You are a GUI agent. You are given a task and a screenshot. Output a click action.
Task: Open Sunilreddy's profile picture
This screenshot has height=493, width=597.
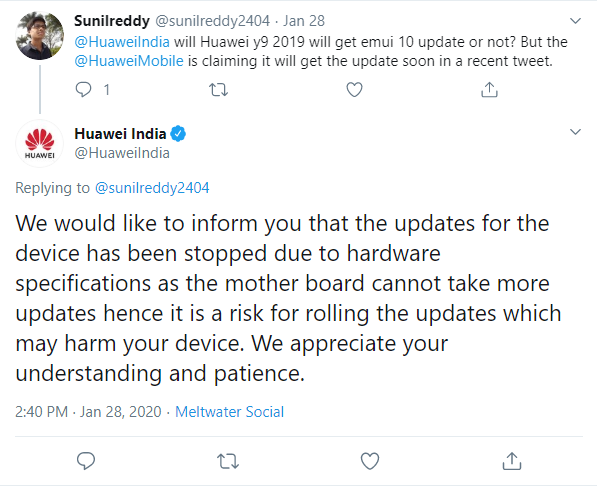[x=40, y=35]
